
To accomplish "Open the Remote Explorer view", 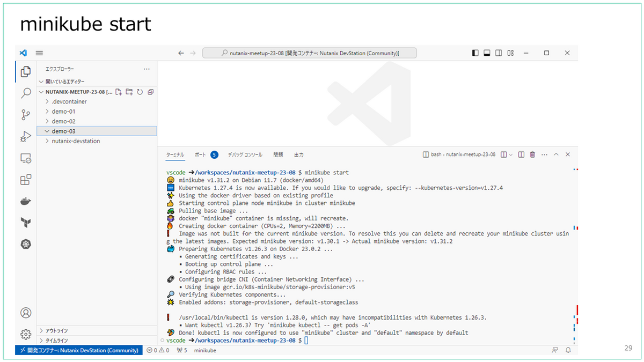I will (x=25, y=158).
